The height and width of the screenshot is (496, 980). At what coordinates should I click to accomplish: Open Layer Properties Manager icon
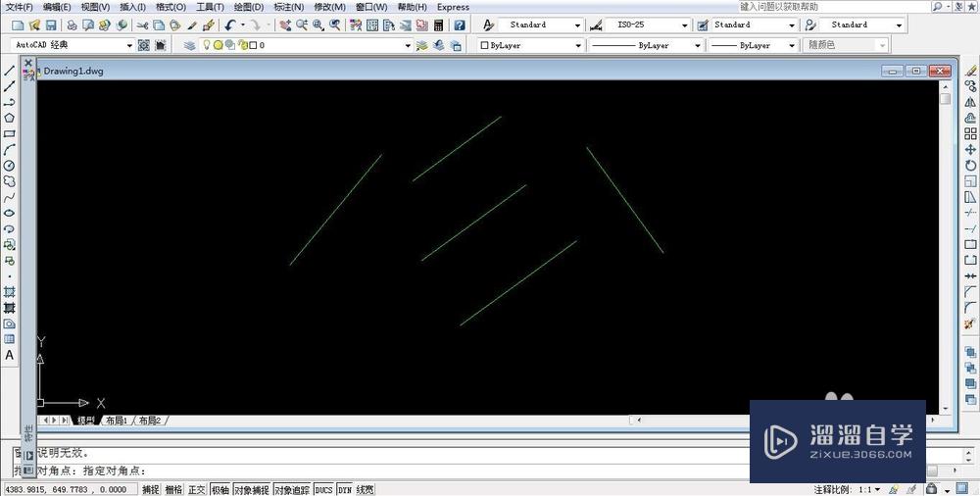pyautogui.click(x=189, y=45)
